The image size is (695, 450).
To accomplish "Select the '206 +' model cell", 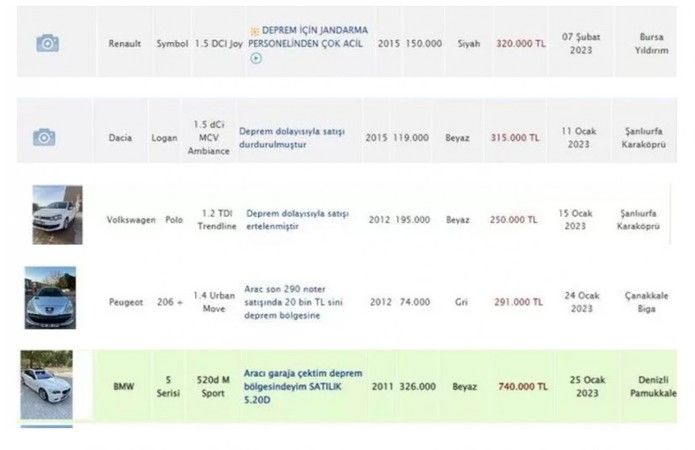I will click(169, 302).
